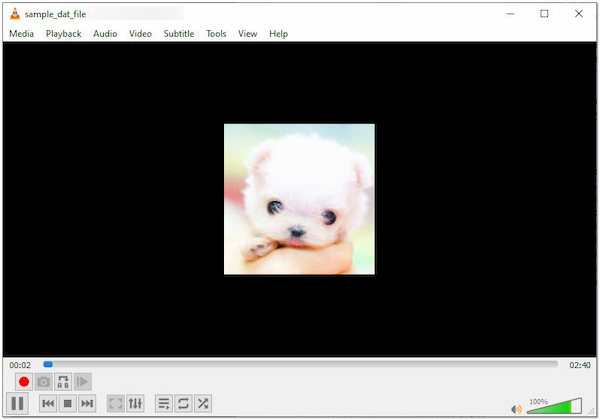Stop the playback
Screen dimensions: 600x420
coord(68,403)
